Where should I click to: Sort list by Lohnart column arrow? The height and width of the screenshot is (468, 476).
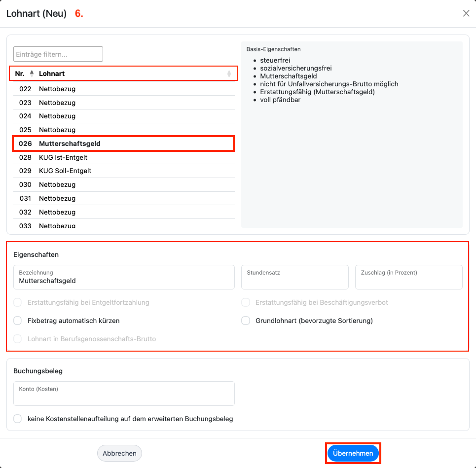(x=229, y=73)
